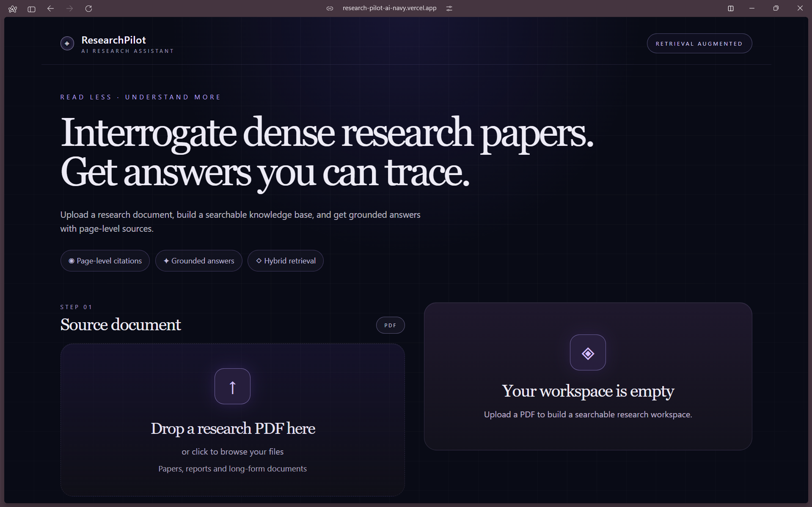Select the Hybrid retrieval pill
The height and width of the screenshot is (507, 812).
point(286,261)
